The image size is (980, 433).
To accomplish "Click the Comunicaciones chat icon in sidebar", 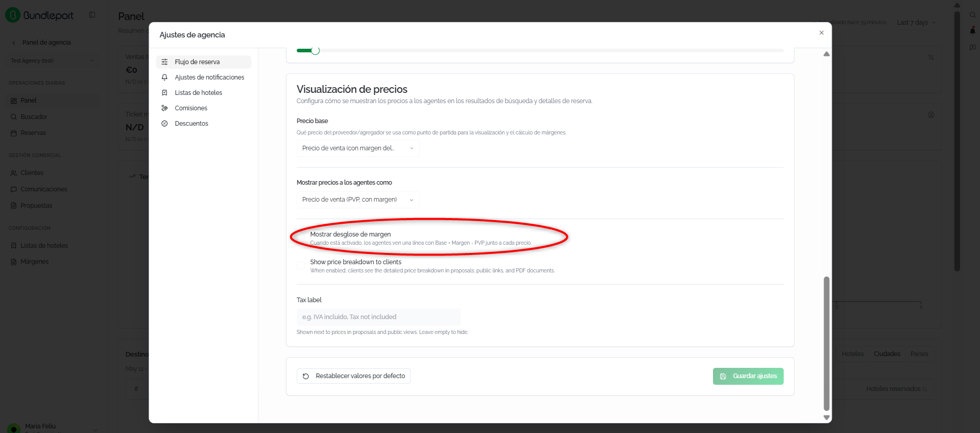I will [14, 189].
